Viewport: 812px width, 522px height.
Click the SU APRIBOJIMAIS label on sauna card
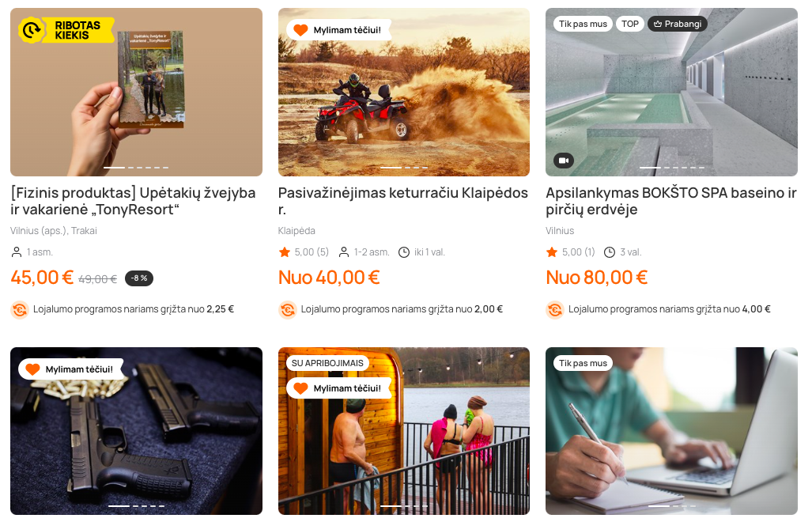click(327, 363)
